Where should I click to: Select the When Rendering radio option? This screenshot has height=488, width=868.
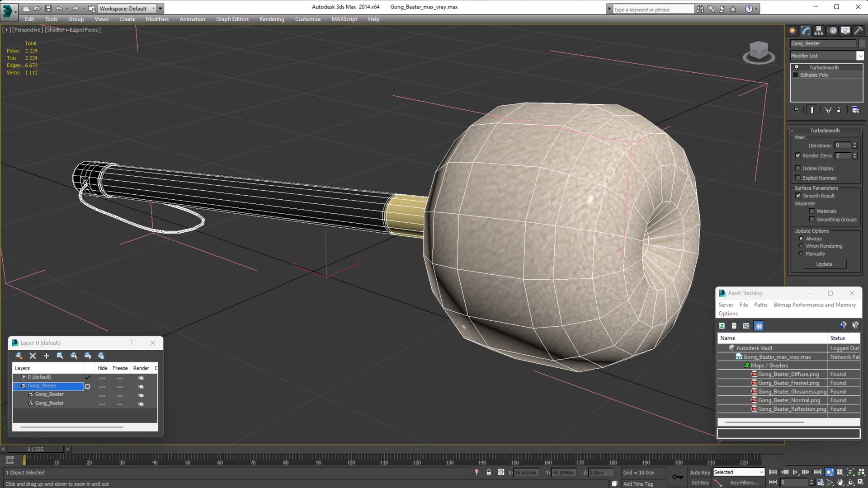pyautogui.click(x=801, y=246)
